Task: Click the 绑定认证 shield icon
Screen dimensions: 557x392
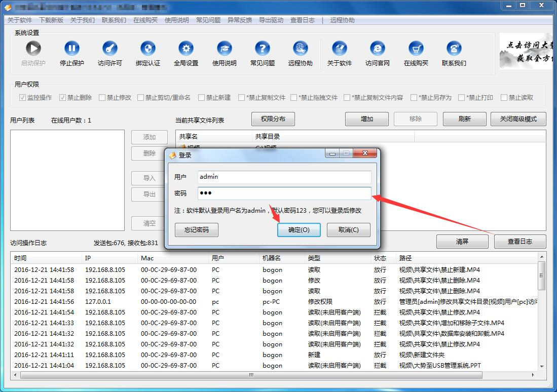Action: (148, 49)
